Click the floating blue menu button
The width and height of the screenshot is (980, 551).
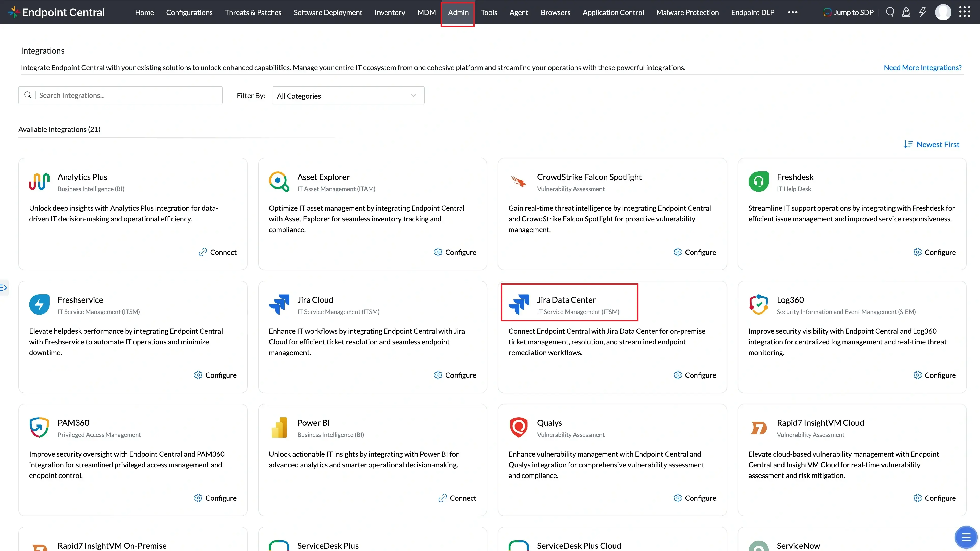(x=965, y=537)
